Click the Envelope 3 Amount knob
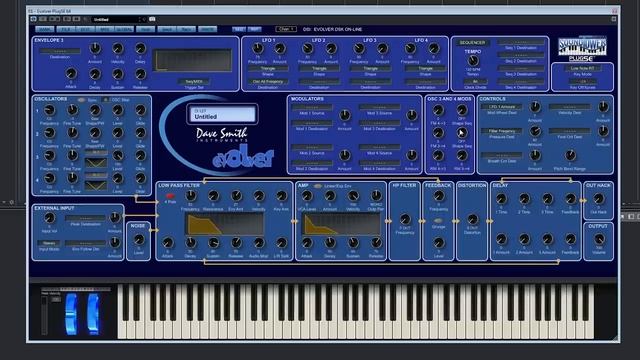Viewport: 640px width, 360px height. (x=95, y=49)
